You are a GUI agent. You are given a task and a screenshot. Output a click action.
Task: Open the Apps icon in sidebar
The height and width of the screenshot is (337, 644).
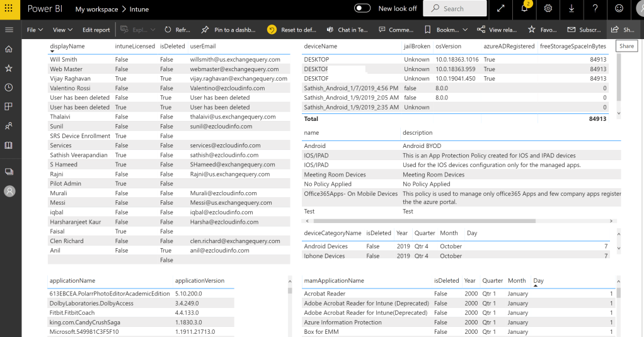[x=9, y=106]
